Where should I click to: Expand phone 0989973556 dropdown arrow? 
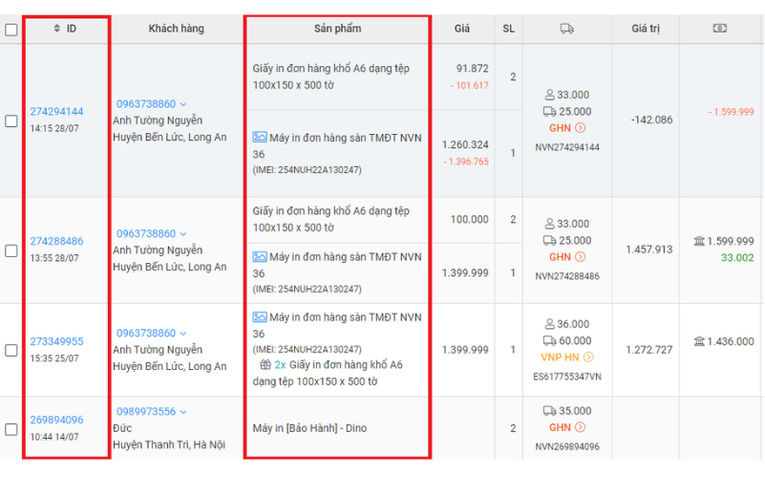click(183, 412)
